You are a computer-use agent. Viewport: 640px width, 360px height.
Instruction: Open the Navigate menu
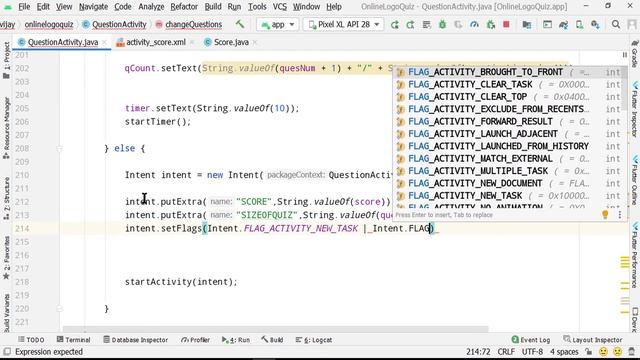coord(93,7)
